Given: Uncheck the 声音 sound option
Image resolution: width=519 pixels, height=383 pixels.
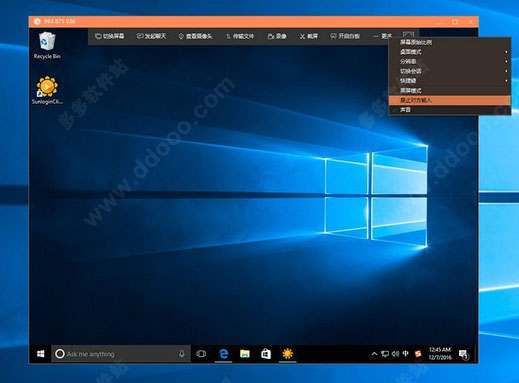Looking at the screenshot, I should [x=450, y=110].
